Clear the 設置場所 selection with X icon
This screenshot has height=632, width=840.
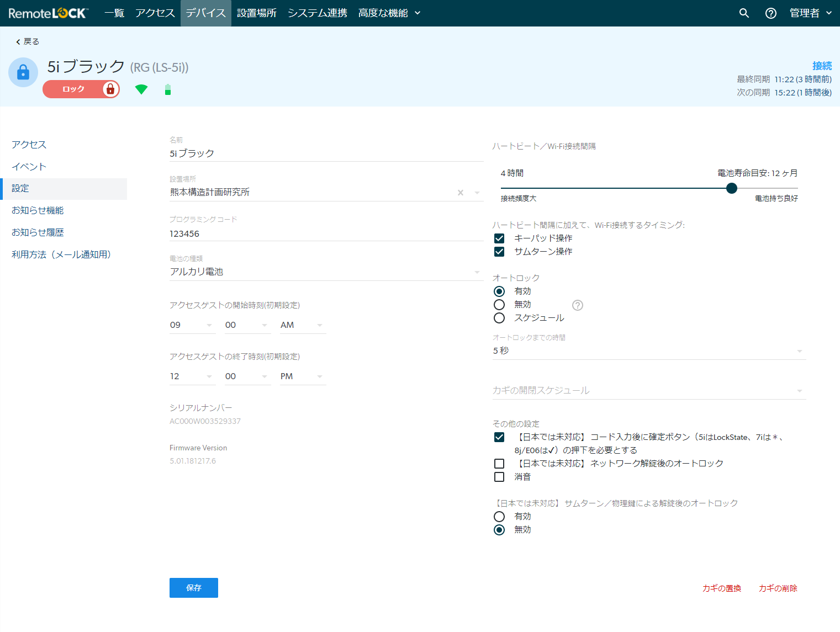461,193
